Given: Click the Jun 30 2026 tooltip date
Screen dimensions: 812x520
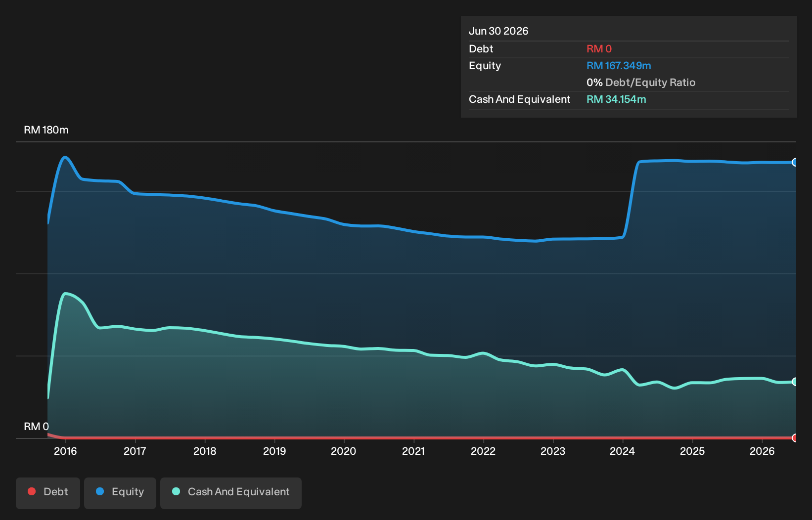Looking at the screenshot, I should [498, 31].
